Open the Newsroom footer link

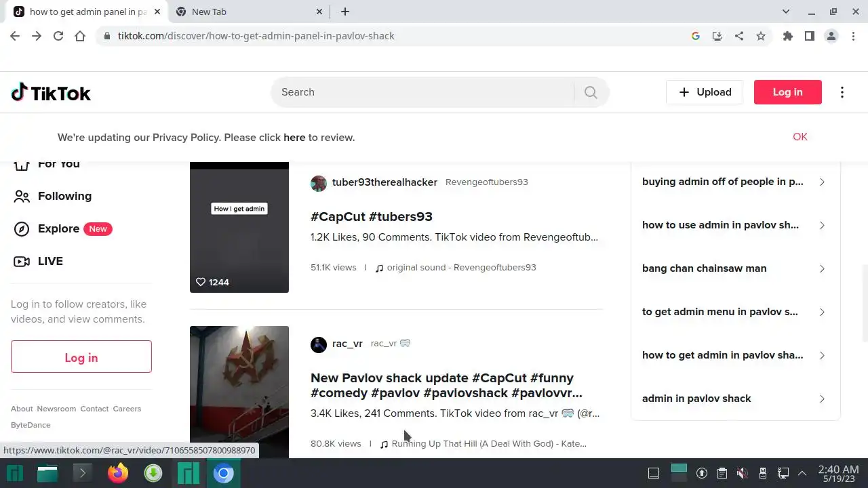56,409
